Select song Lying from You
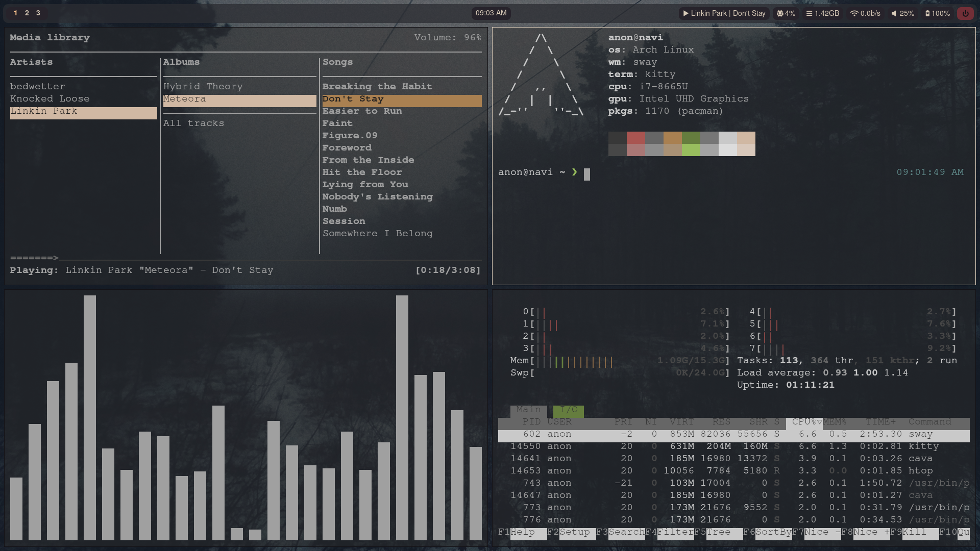This screenshot has height=551, width=980. (x=402, y=185)
